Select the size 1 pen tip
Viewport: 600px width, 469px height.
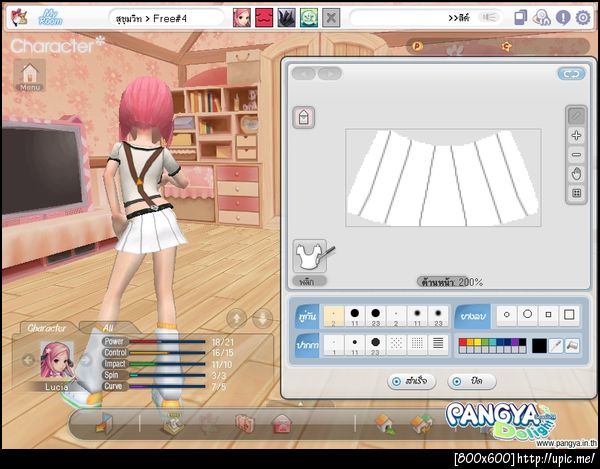(334, 345)
